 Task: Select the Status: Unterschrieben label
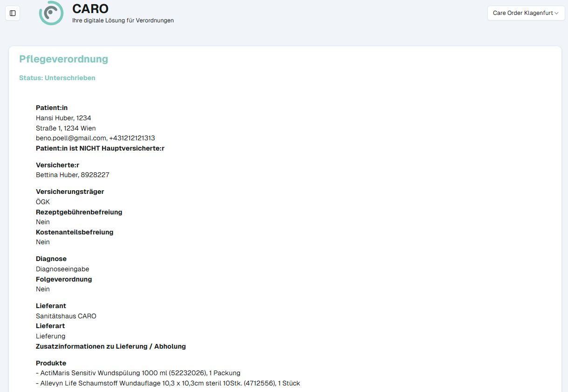[57, 78]
